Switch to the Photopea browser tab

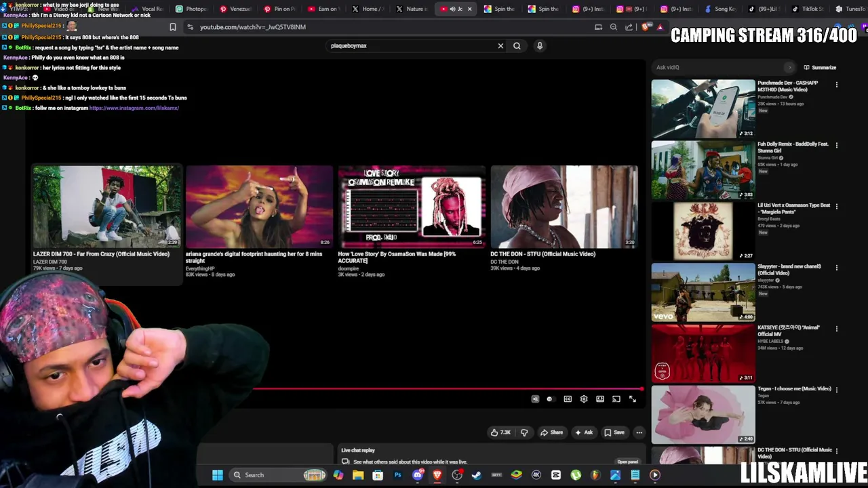click(x=191, y=9)
